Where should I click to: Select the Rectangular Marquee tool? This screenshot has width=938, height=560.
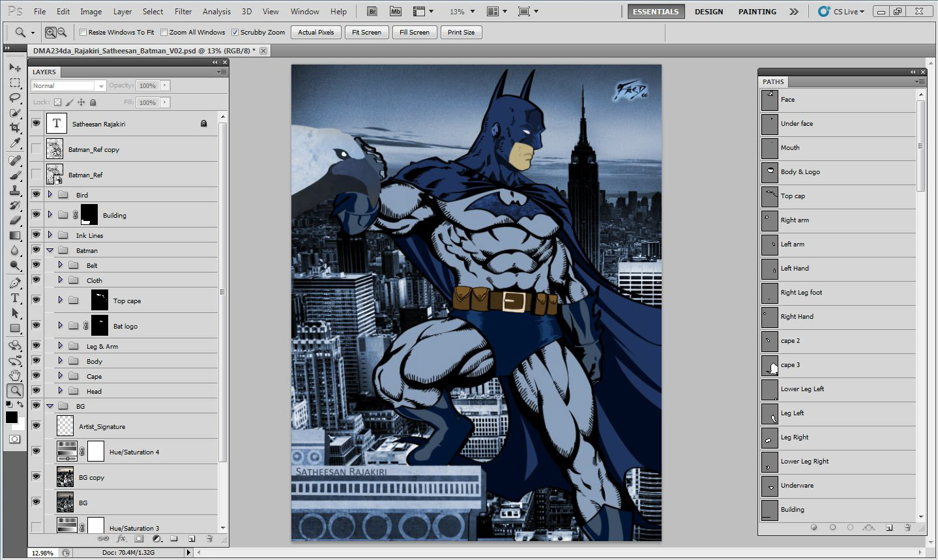point(15,83)
